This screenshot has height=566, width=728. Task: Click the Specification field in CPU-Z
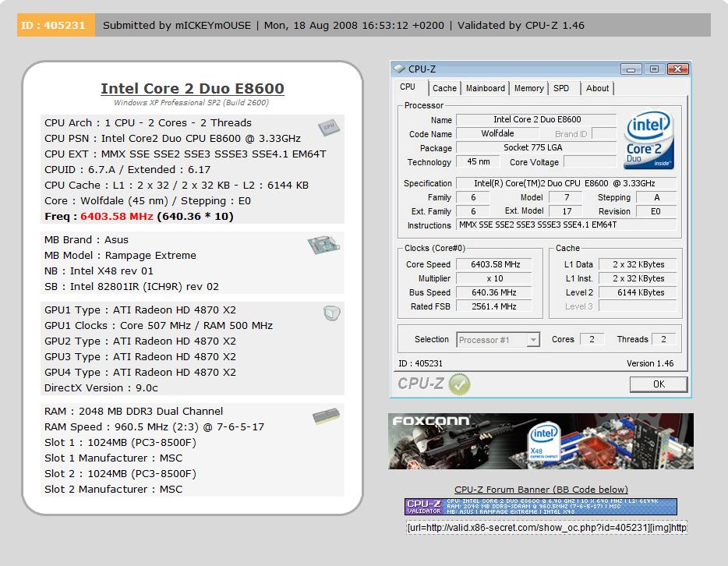click(x=566, y=183)
